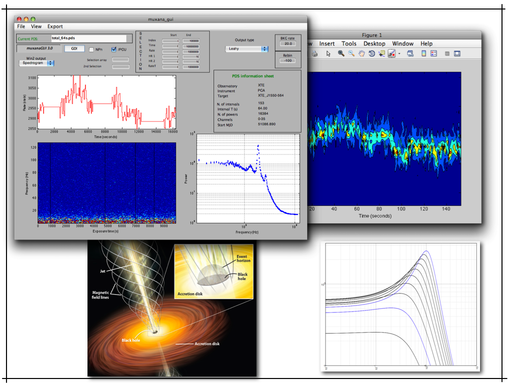Click the muxanaGUI 3.0 button

40,48
